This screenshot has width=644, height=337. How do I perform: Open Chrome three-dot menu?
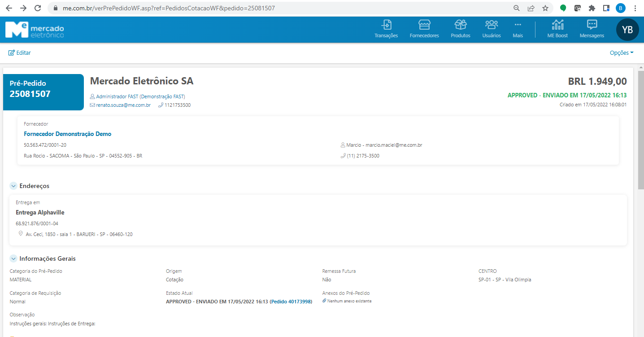(x=635, y=8)
